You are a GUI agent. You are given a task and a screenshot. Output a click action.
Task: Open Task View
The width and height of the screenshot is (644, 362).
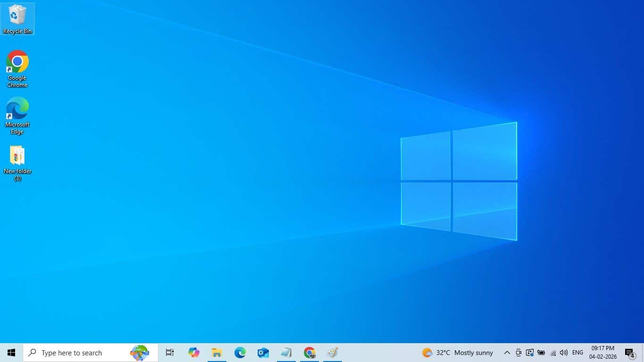169,352
